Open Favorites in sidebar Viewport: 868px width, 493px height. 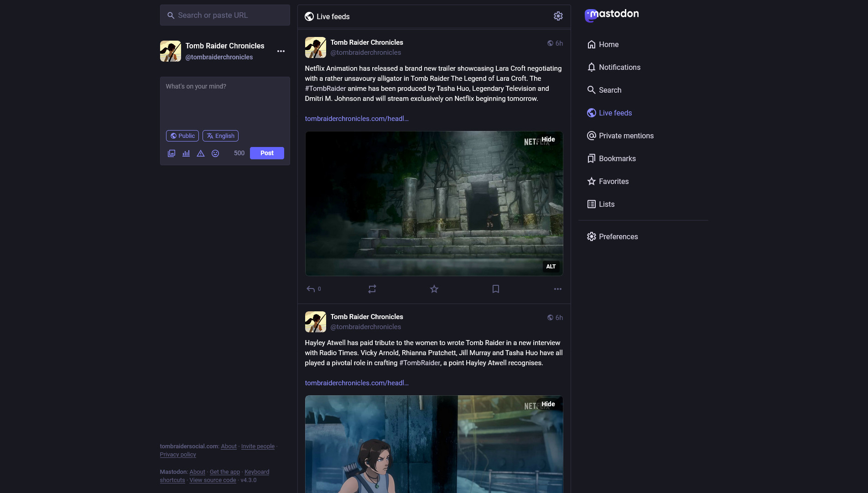pos(608,181)
